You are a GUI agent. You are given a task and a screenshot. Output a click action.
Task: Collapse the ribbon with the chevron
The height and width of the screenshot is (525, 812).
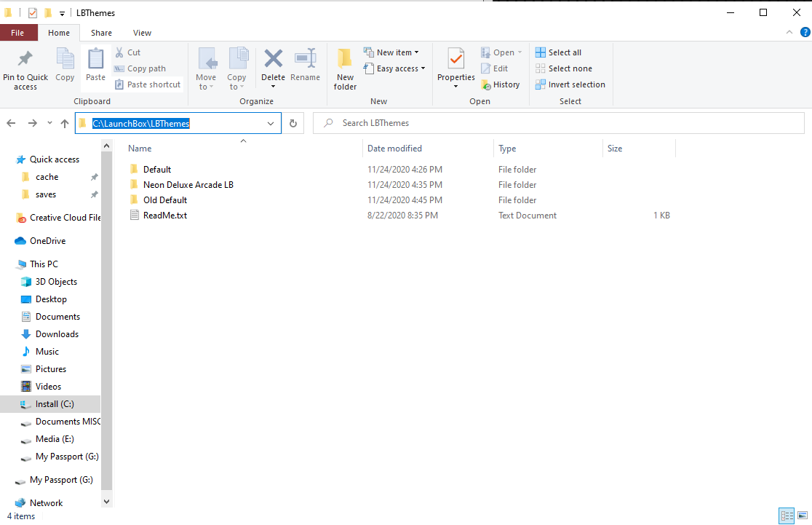[789, 32]
